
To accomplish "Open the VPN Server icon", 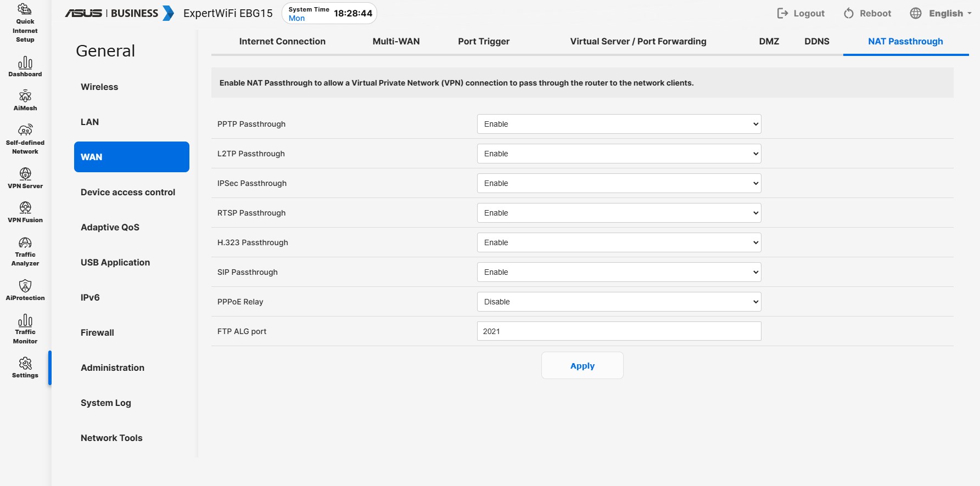I will (x=25, y=174).
